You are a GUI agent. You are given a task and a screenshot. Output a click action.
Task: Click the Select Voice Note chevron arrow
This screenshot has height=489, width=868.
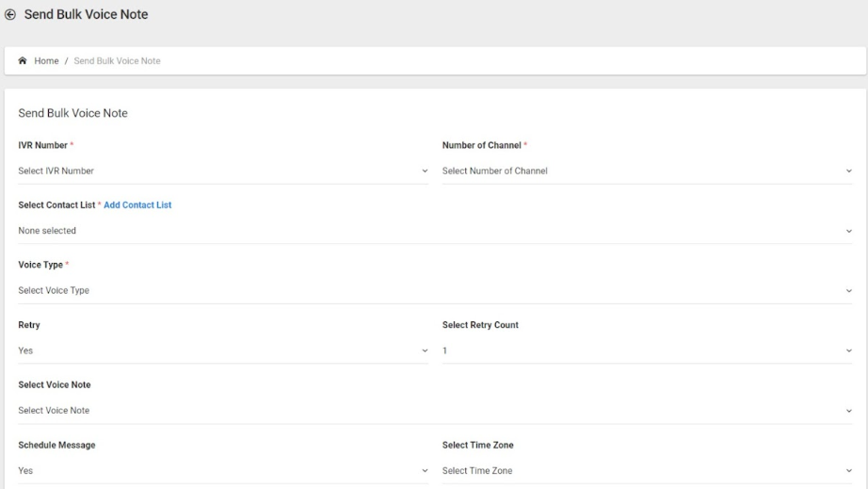[848, 411]
